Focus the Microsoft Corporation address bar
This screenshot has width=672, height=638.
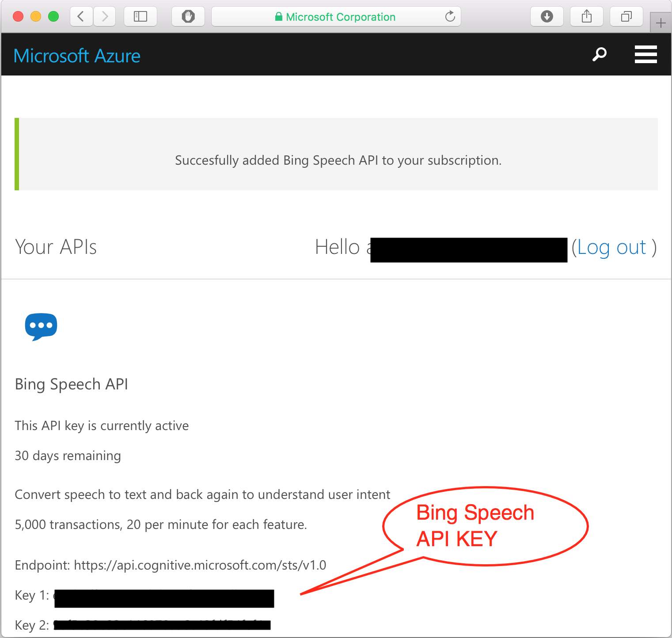pos(336,17)
